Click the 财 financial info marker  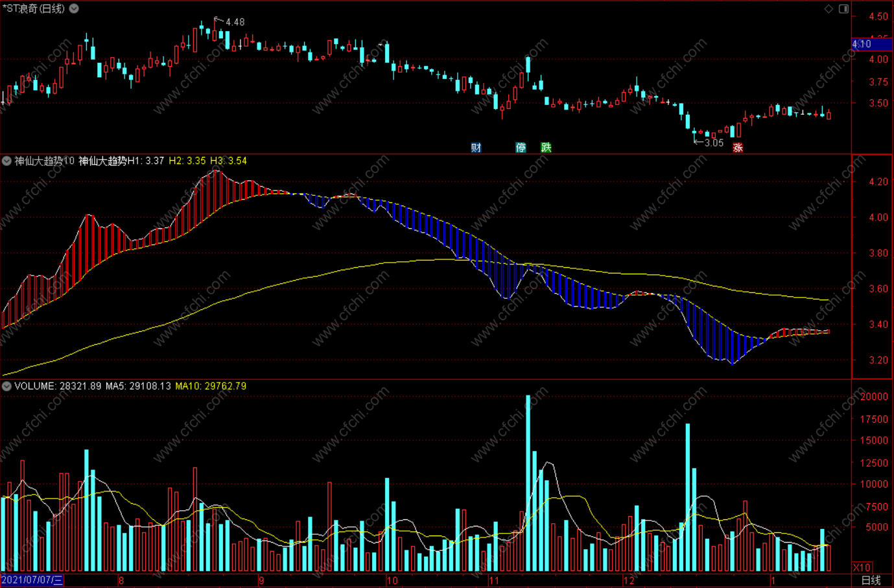476,148
